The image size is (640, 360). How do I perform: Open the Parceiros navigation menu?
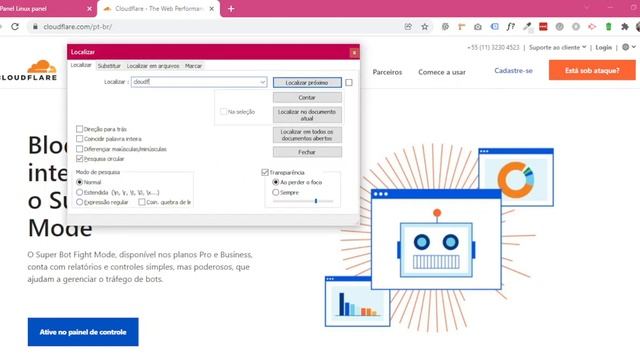point(387,72)
